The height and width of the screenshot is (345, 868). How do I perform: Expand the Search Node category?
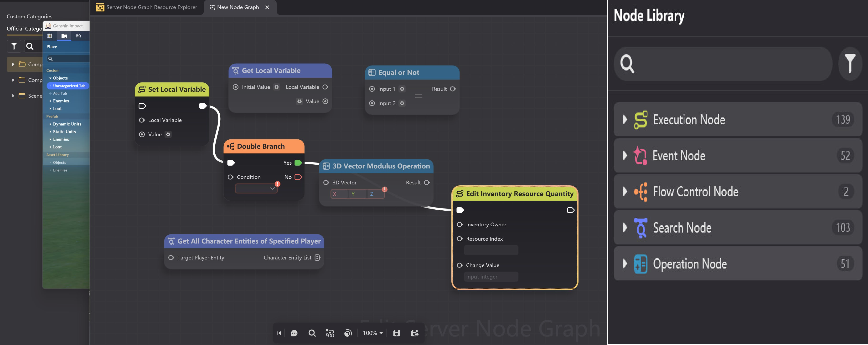tap(625, 228)
